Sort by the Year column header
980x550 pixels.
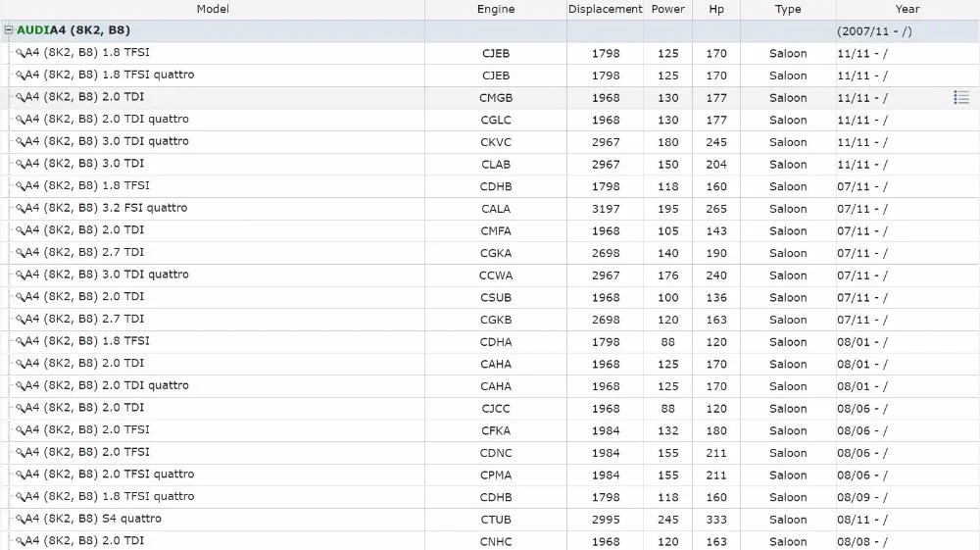click(907, 10)
